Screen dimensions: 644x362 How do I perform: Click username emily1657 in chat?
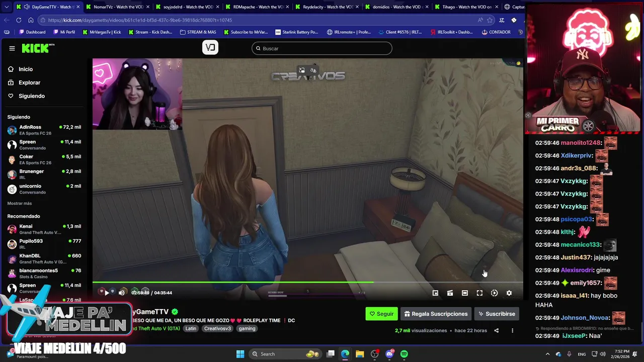(585, 283)
